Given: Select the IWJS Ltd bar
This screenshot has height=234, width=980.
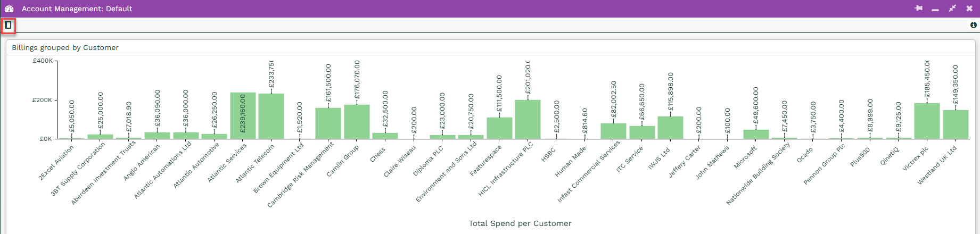Looking at the screenshot, I should pyautogui.click(x=670, y=128).
